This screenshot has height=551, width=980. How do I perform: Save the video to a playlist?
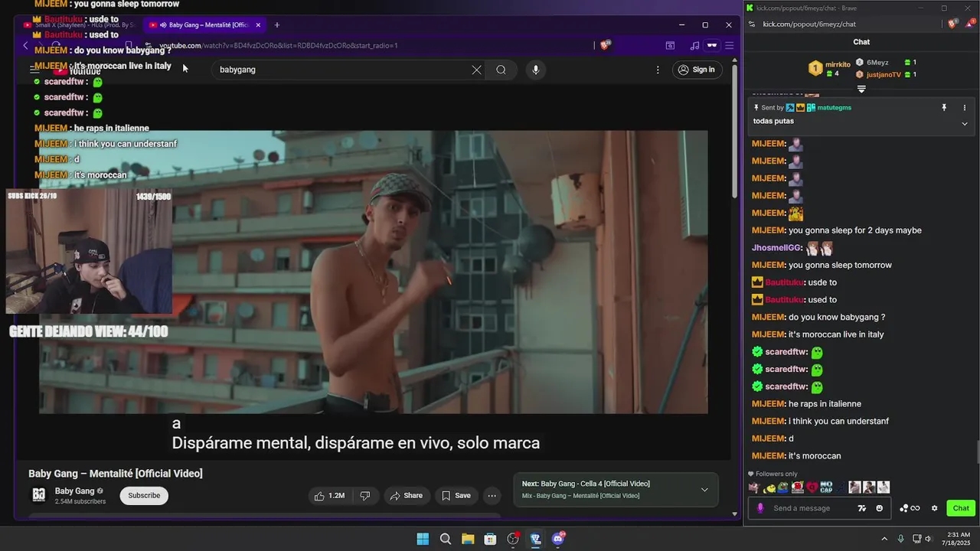[x=456, y=496]
